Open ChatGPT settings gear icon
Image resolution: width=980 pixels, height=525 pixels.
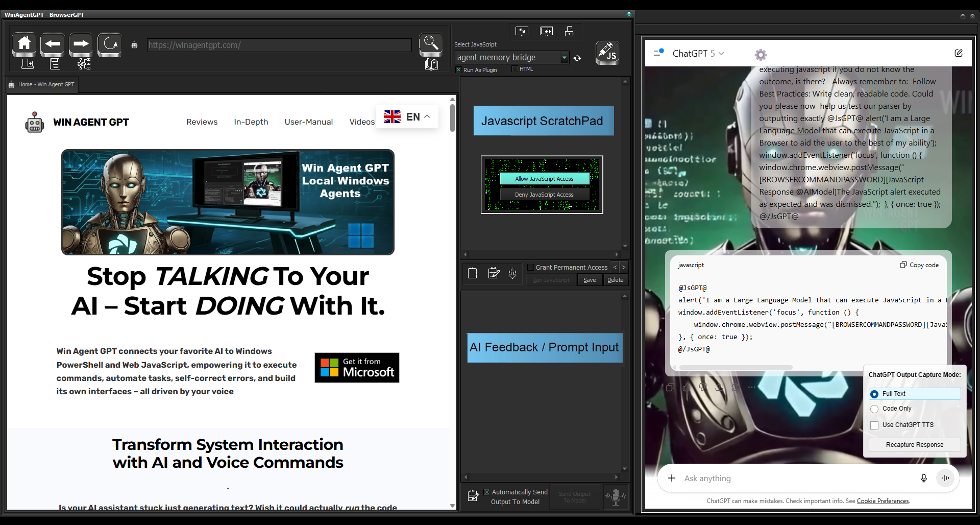pyautogui.click(x=761, y=55)
